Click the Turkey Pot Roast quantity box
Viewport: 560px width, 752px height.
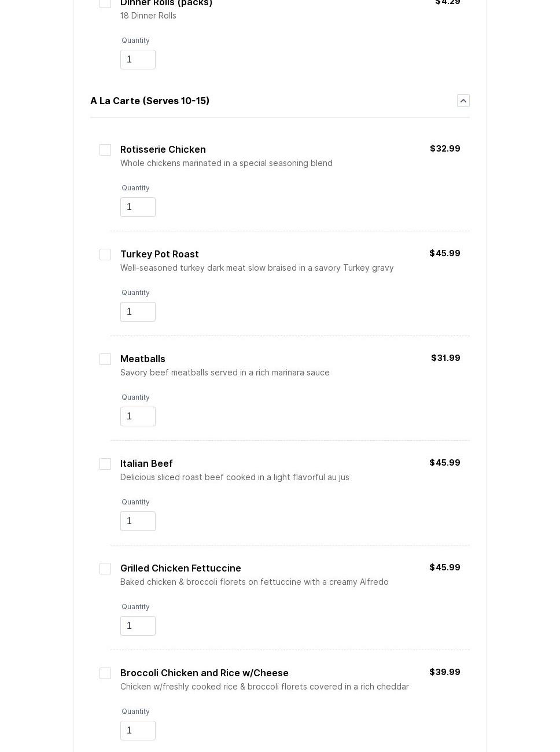pyautogui.click(x=138, y=312)
